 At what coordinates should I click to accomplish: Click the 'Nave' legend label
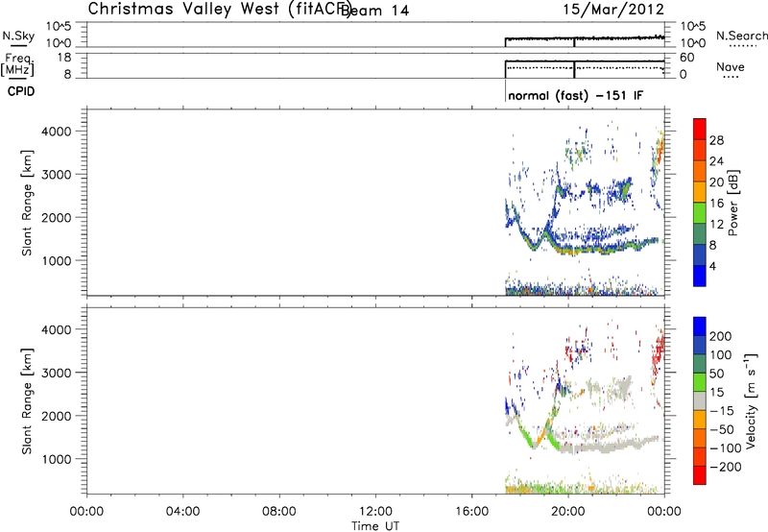[x=731, y=67]
